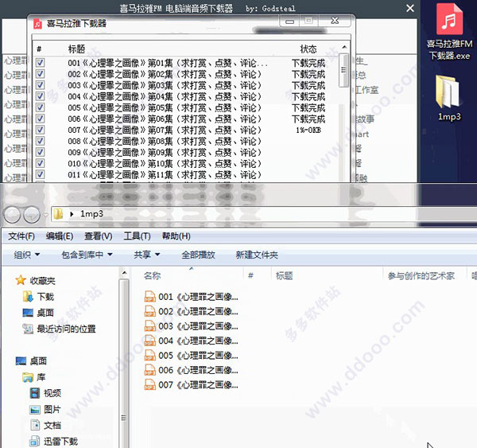Click the navigation pane scroll up arrow
The image size is (477, 448).
click(124, 273)
